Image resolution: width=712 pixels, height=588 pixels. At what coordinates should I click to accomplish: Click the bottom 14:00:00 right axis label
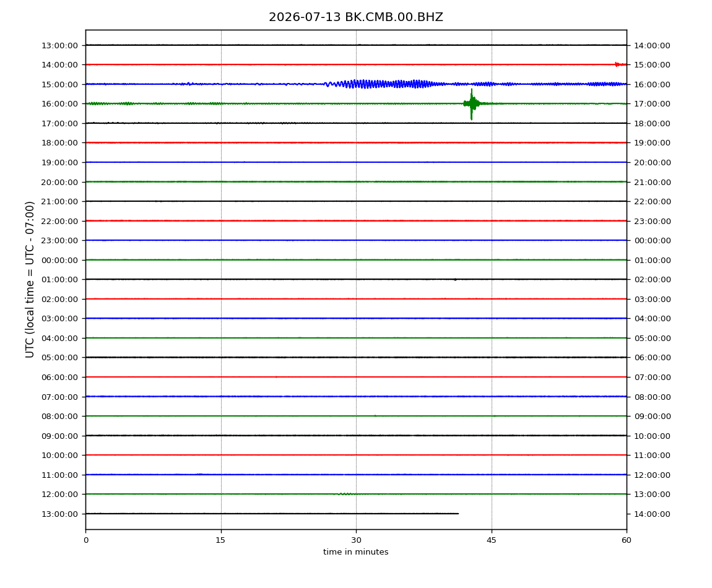652,514
